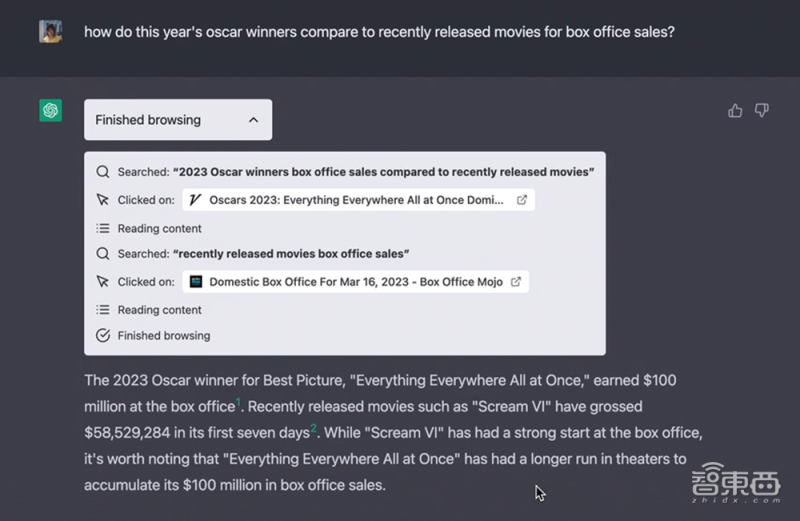Open external link icon for Box Office Mojo
Screen dimensions: 800x521
click(516, 282)
